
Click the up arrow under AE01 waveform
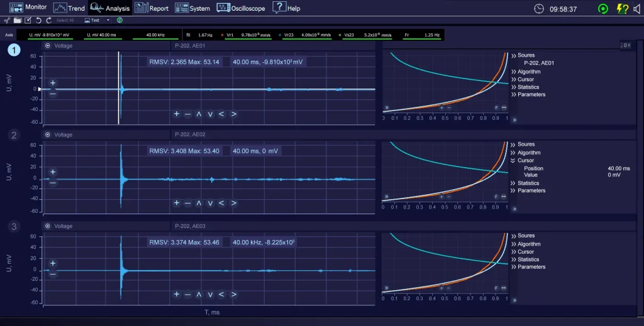(199, 114)
